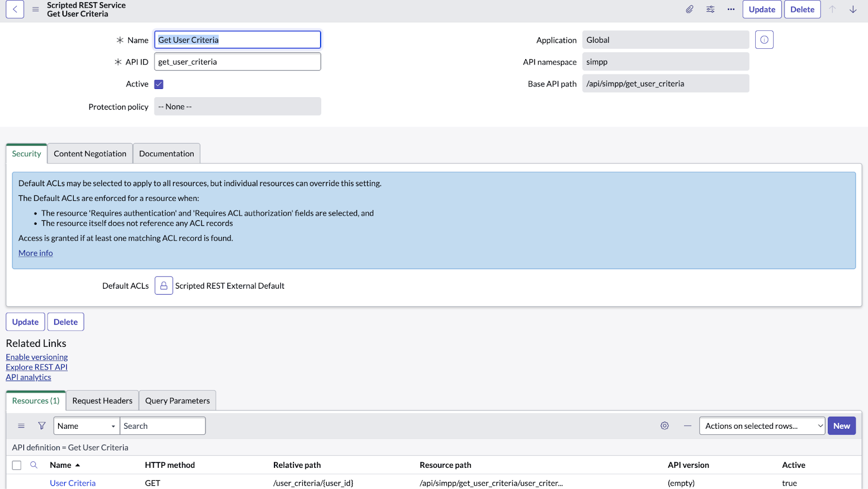Click the New resource button
Image resolution: width=868 pixels, height=489 pixels.
point(841,426)
